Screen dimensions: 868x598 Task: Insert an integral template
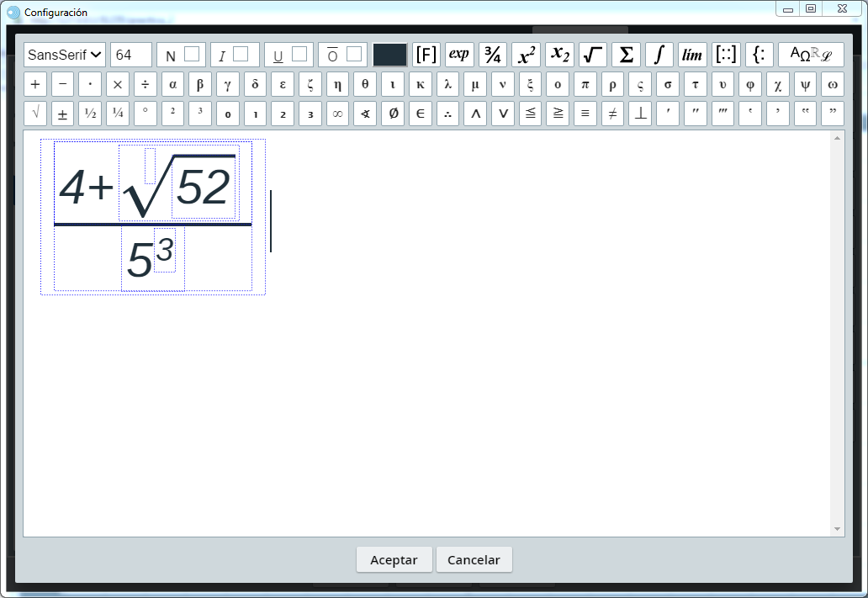point(659,55)
